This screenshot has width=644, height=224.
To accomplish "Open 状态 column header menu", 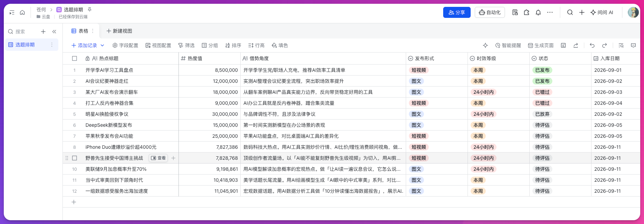I will 560,58.
